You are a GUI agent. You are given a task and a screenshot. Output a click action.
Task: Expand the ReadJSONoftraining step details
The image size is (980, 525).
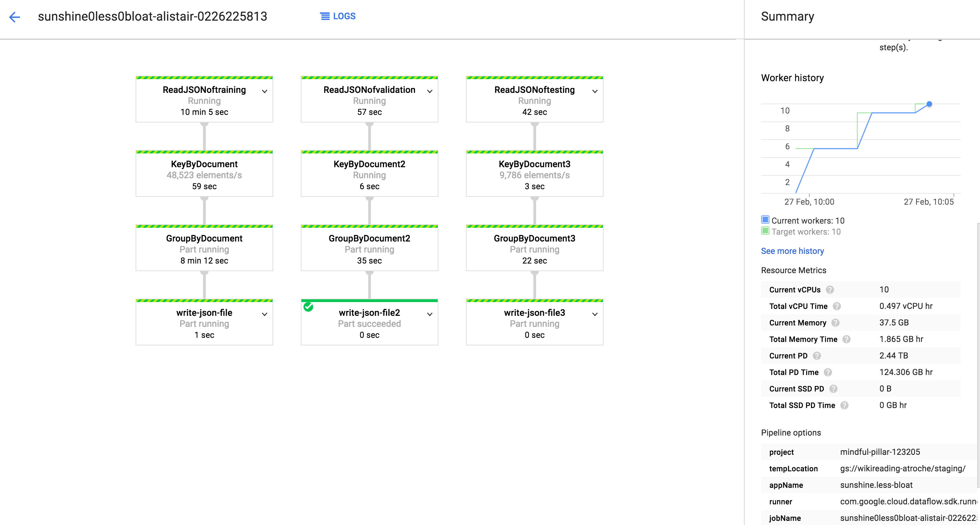click(x=264, y=91)
